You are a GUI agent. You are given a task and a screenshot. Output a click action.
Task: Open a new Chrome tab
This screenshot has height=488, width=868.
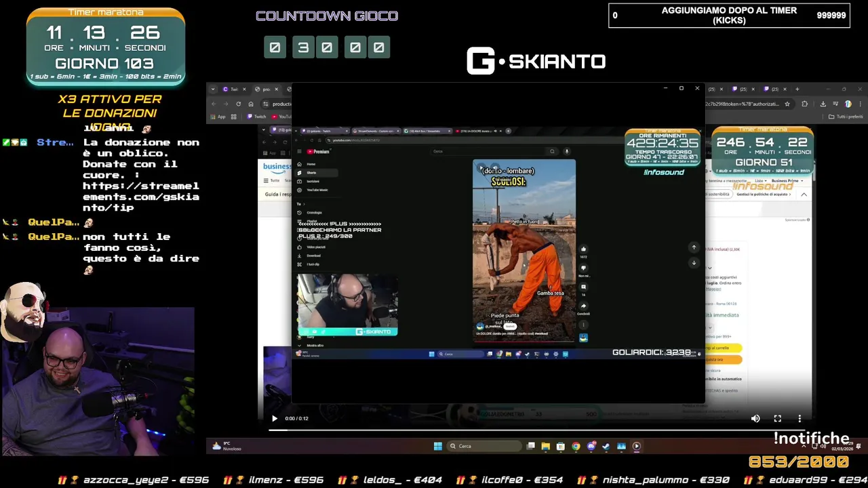click(797, 89)
